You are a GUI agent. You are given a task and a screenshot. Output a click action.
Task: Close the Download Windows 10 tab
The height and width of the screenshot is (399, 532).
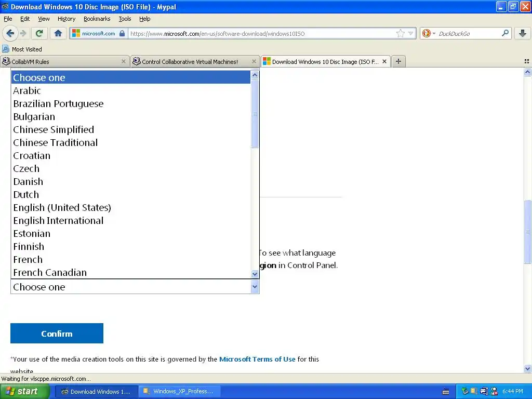(x=384, y=61)
